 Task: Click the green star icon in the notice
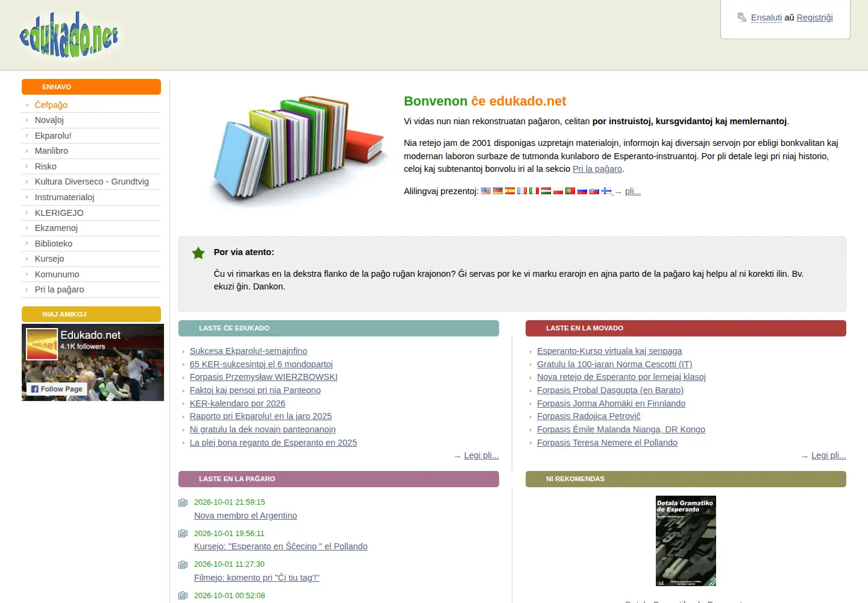[198, 253]
